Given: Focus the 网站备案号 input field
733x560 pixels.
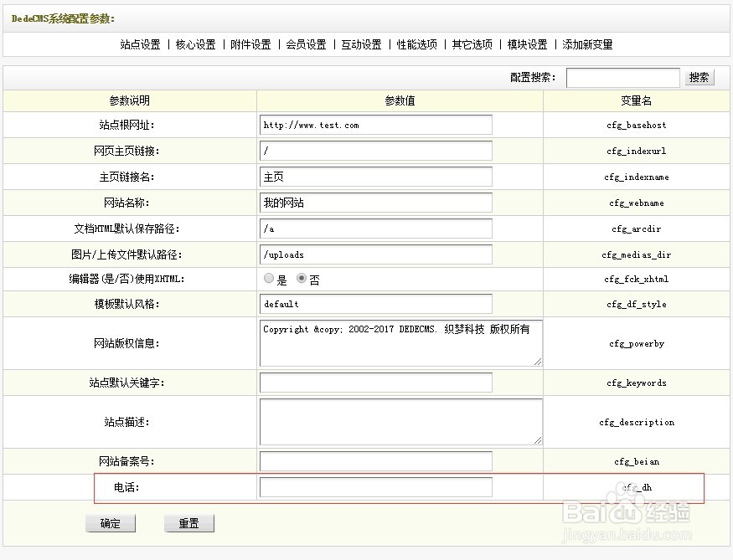Looking at the screenshot, I should tap(376, 461).
